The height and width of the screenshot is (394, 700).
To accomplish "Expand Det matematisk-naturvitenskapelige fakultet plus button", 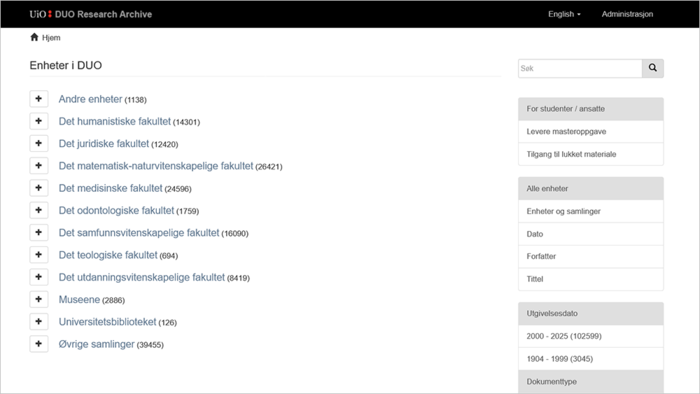I will [39, 166].
